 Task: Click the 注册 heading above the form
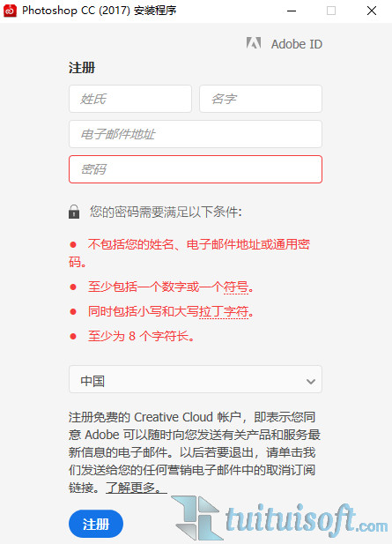click(82, 68)
